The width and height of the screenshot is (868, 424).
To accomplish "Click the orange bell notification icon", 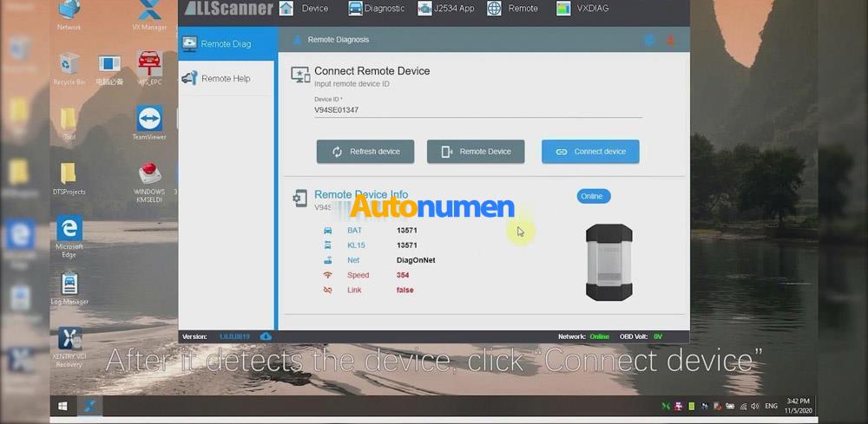I will click(670, 40).
